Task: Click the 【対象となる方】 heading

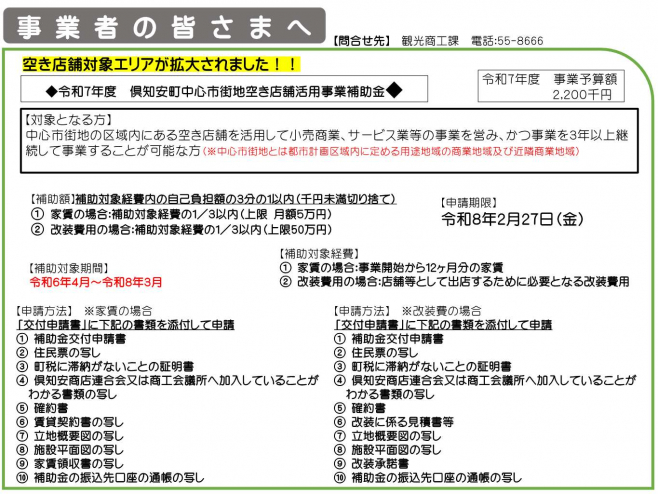Action: (60, 118)
